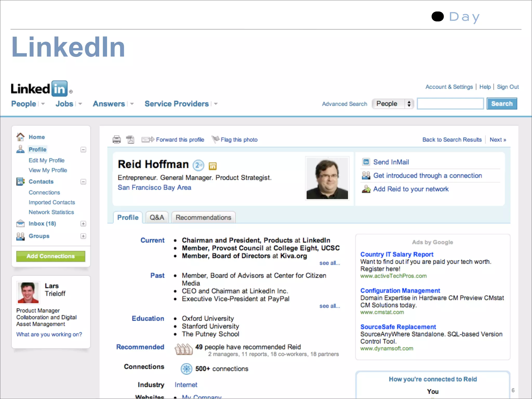Image resolution: width=532 pixels, height=399 pixels.
Task: Open SourceSafe Replacement ad link
Action: click(x=398, y=327)
